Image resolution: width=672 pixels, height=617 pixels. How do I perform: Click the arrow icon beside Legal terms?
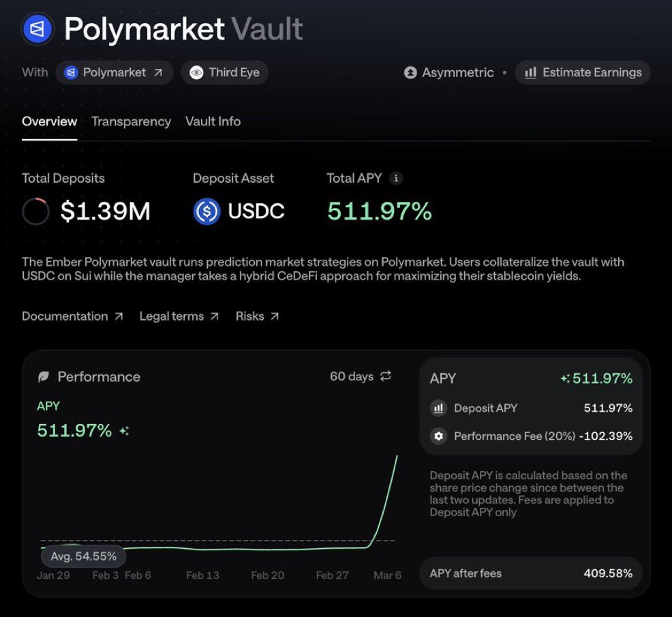pyautogui.click(x=214, y=316)
